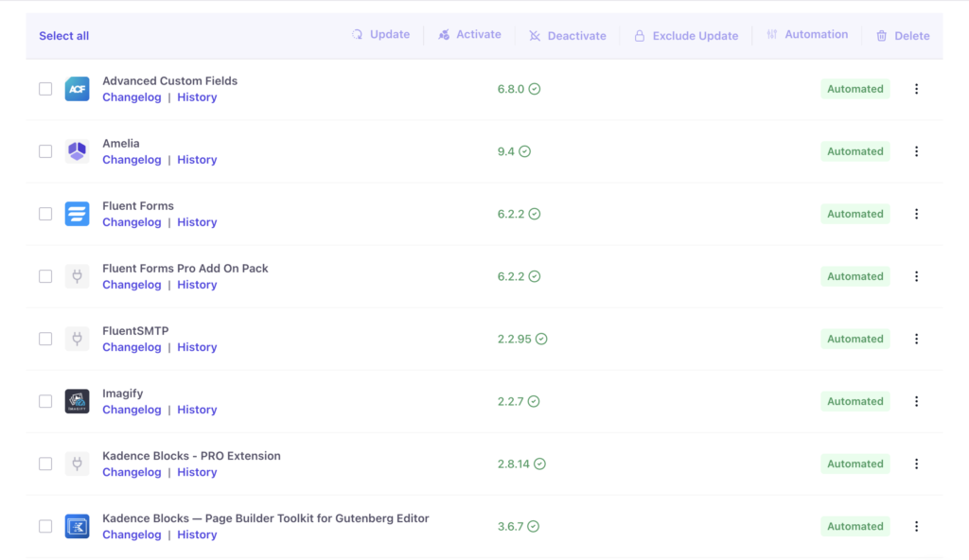Click the Advanced Custom Fields plugin icon
The image size is (969, 560).
(x=78, y=89)
